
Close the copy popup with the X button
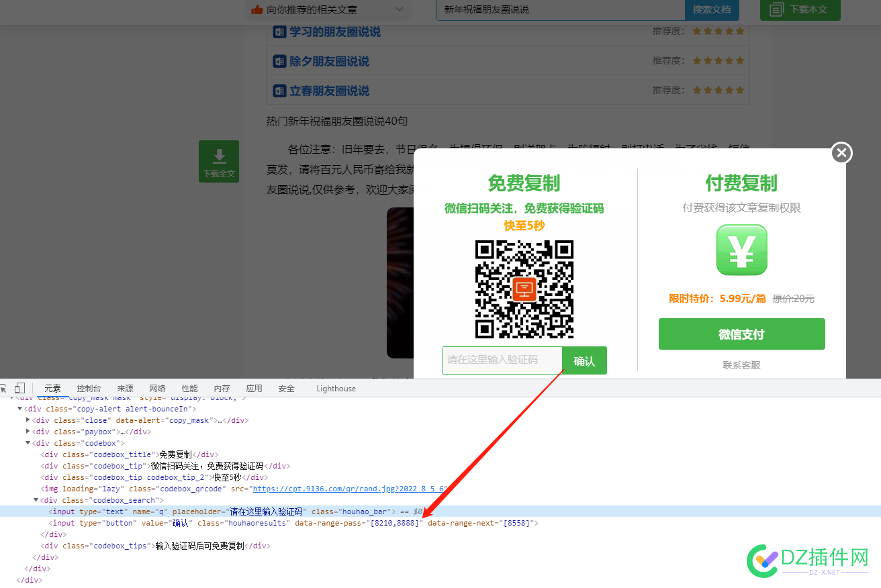(x=841, y=153)
